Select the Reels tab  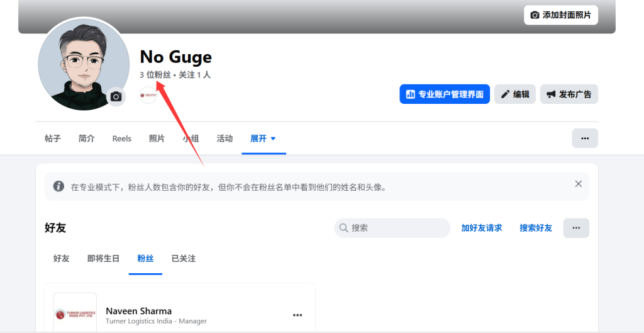click(122, 138)
